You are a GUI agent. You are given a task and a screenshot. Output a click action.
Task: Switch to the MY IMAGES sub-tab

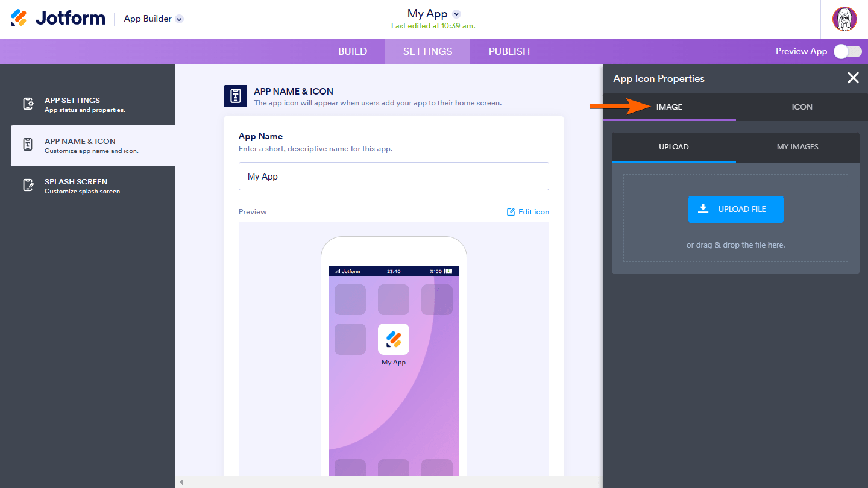coord(797,147)
